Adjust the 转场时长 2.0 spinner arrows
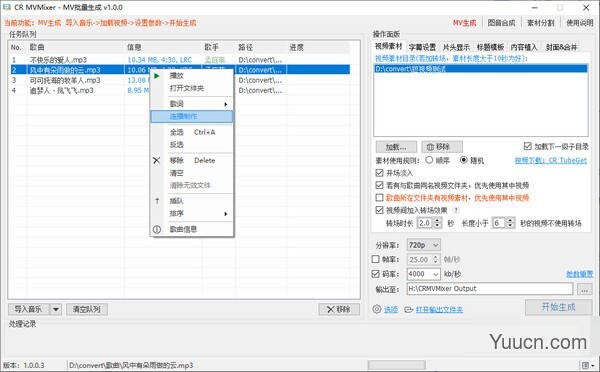Screen dimensions: 600x372 coord(438,223)
